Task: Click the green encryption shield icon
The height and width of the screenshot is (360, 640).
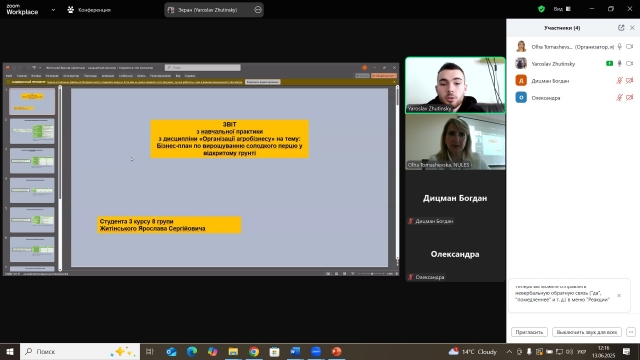Action: tap(541, 9)
